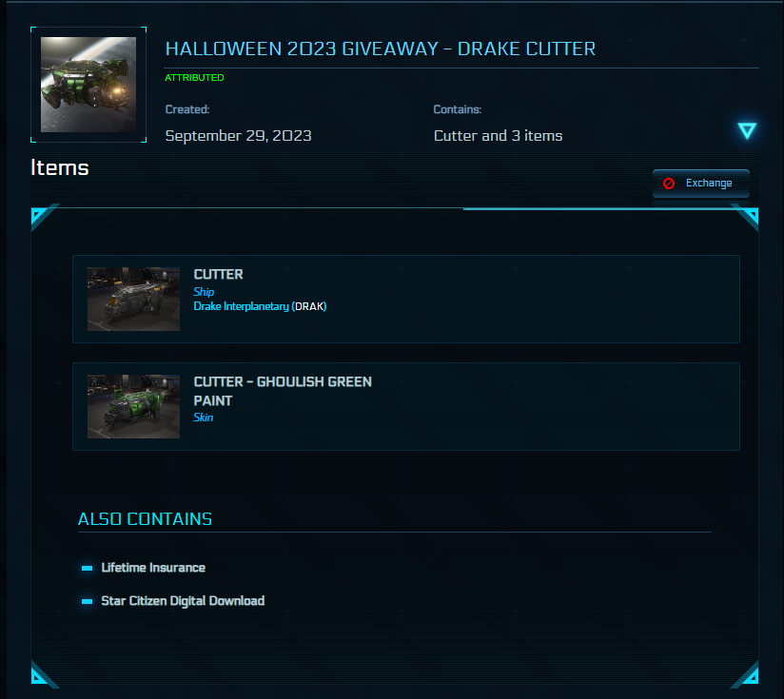Image resolution: width=784 pixels, height=699 pixels.
Task: Select the Cutter ship thumbnail
Action: click(x=133, y=299)
